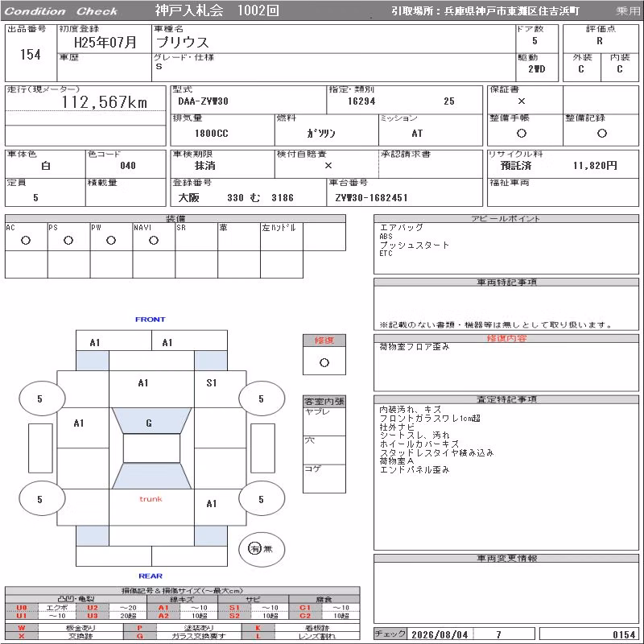Select the recycle status 預託済

(516, 166)
